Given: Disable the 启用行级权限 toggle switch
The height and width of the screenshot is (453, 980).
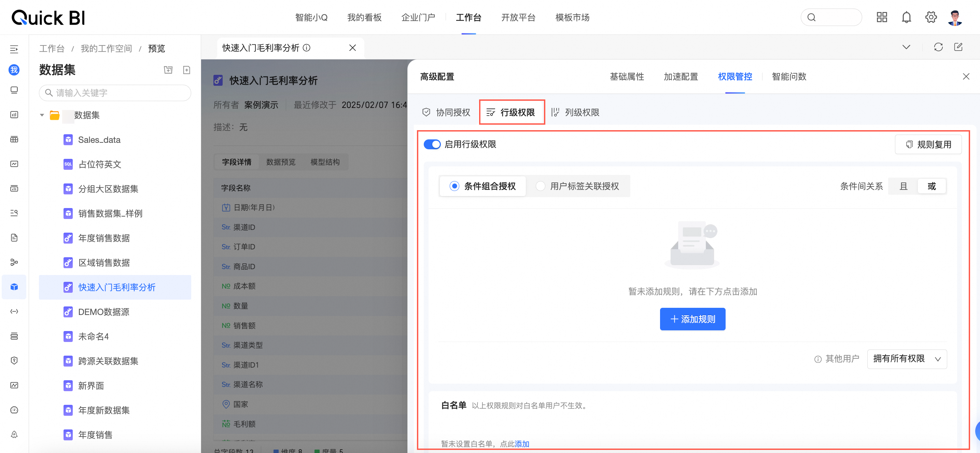Looking at the screenshot, I should click(x=432, y=145).
